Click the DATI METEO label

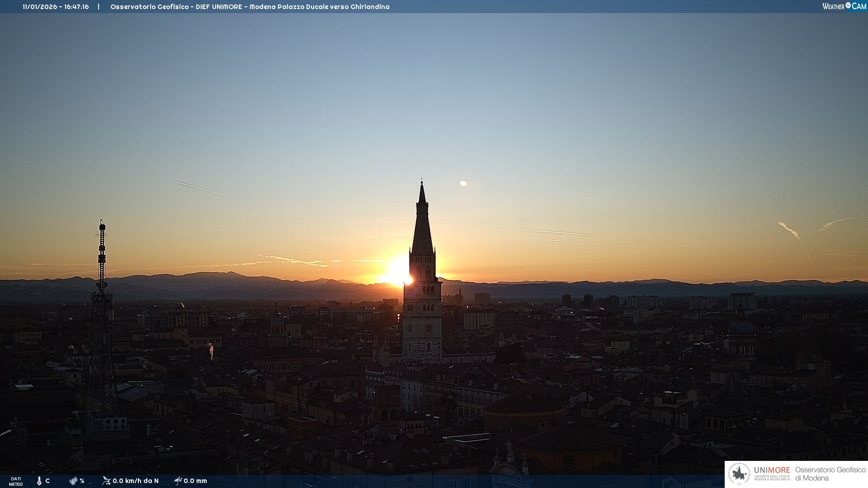16,481
